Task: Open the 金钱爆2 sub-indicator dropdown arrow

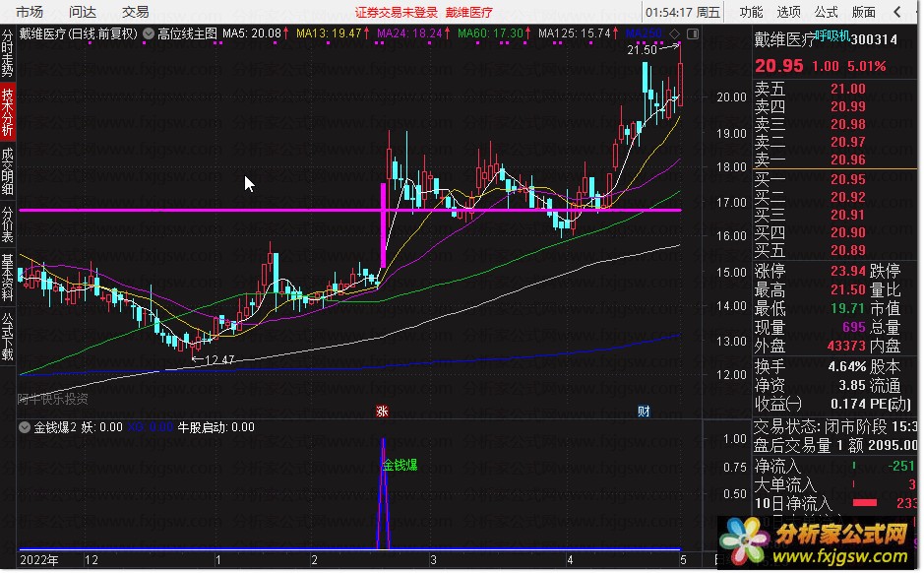Action: (x=25, y=427)
